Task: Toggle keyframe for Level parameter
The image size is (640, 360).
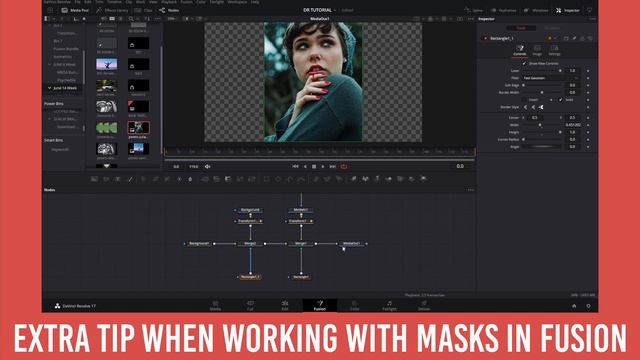Action: point(588,71)
